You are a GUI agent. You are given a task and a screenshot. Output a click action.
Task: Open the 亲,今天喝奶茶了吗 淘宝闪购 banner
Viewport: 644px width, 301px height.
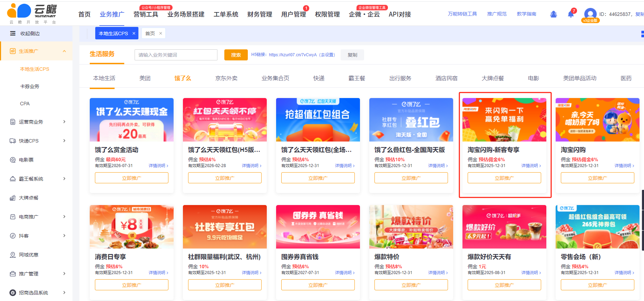tap(597, 120)
